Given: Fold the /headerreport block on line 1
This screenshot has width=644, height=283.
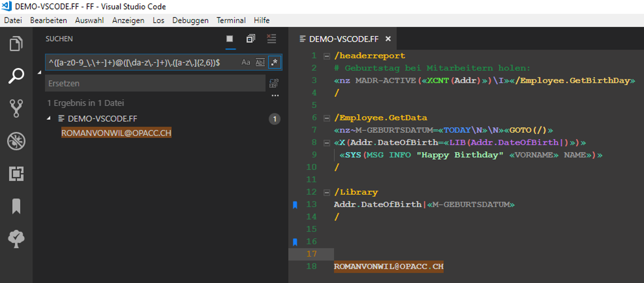Looking at the screenshot, I should (326, 56).
